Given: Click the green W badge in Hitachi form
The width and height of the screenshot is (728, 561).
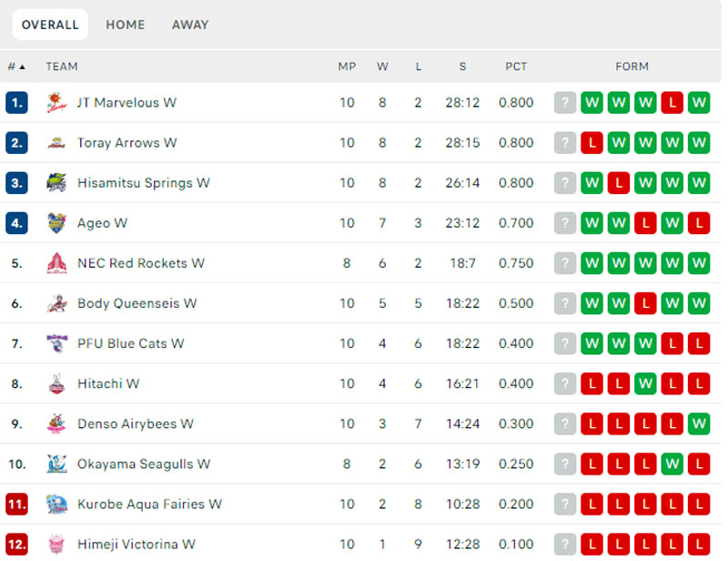Looking at the screenshot, I should [645, 384].
